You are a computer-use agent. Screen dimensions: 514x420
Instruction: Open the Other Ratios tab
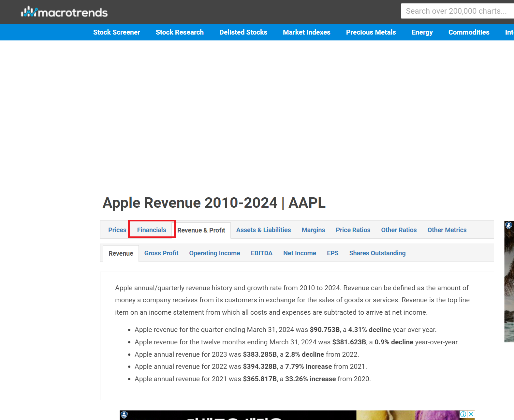coord(399,230)
